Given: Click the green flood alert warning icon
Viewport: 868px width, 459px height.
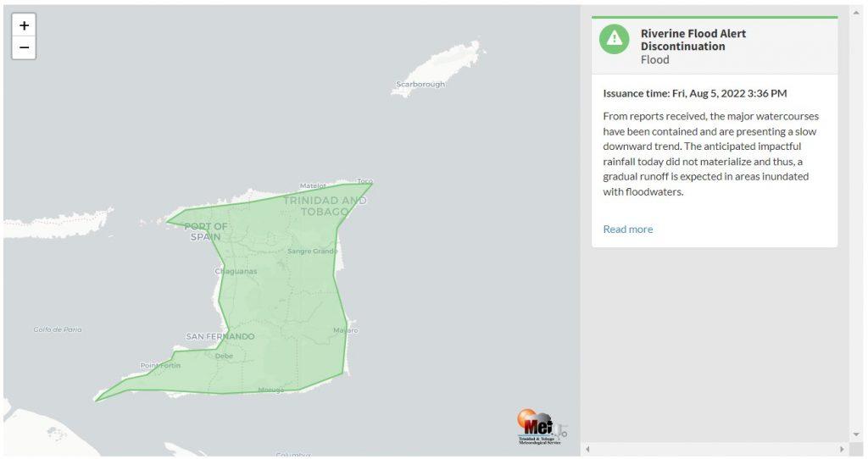Looking at the screenshot, I should 614,39.
